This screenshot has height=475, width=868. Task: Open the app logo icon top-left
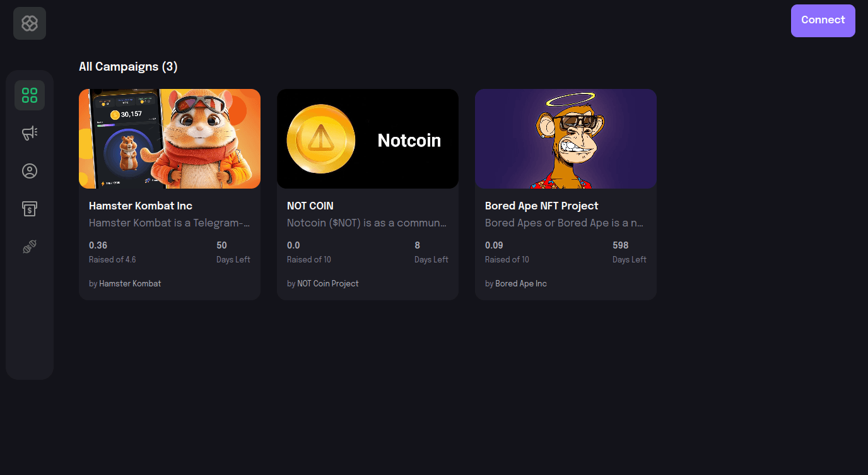29,23
